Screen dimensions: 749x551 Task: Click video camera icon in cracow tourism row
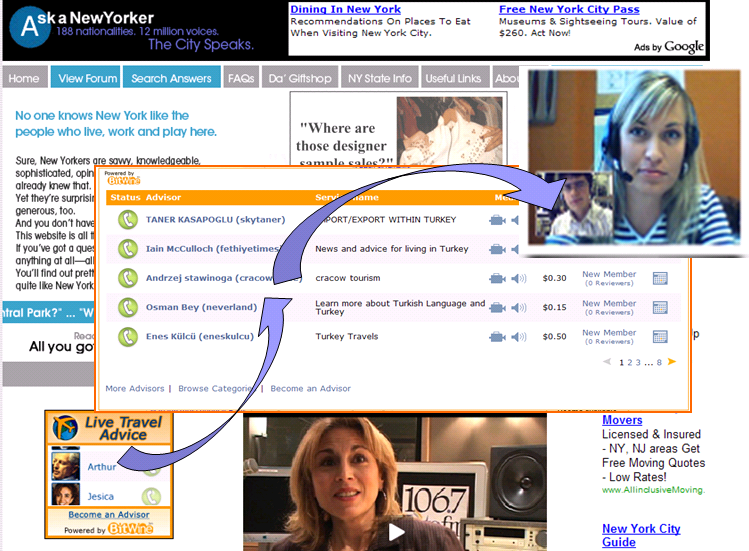click(497, 279)
